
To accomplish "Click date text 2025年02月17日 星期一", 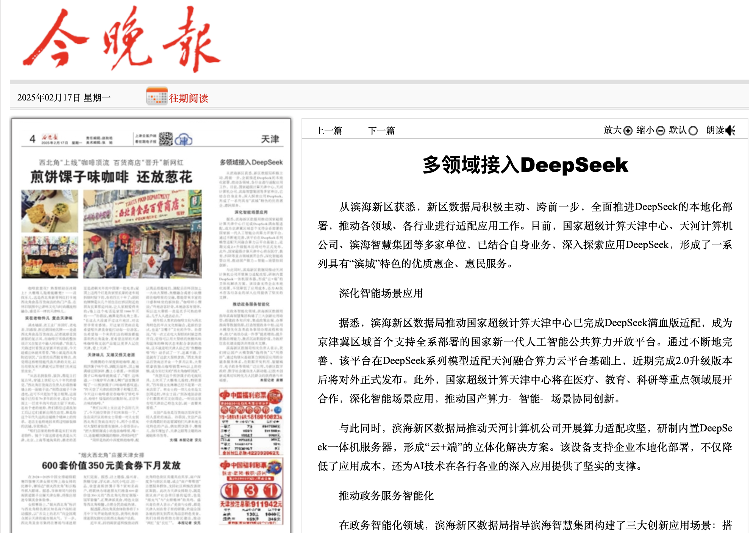I will (64, 98).
